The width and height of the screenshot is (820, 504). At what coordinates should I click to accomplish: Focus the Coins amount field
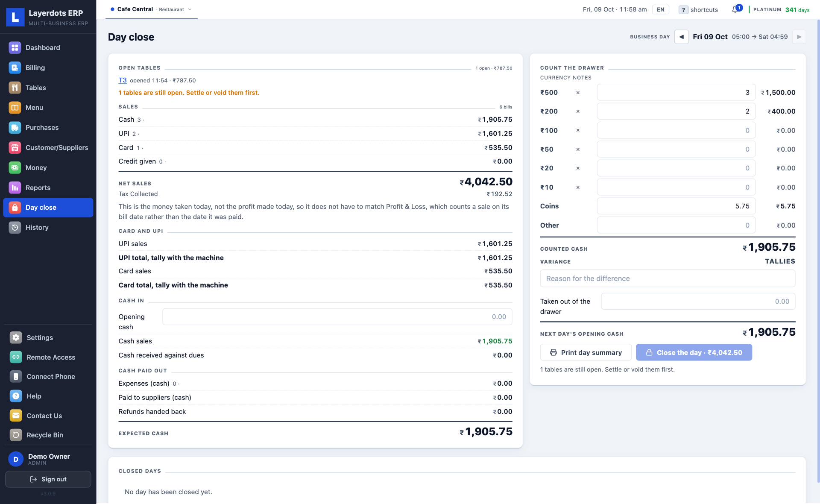[x=676, y=206]
